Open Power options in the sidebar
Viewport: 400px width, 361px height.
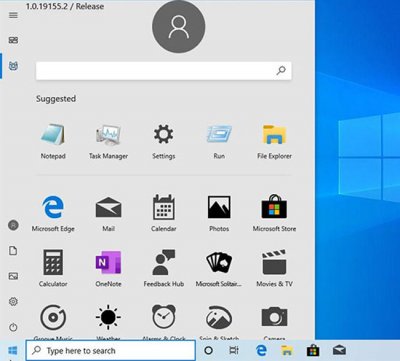pyautogui.click(x=13, y=327)
